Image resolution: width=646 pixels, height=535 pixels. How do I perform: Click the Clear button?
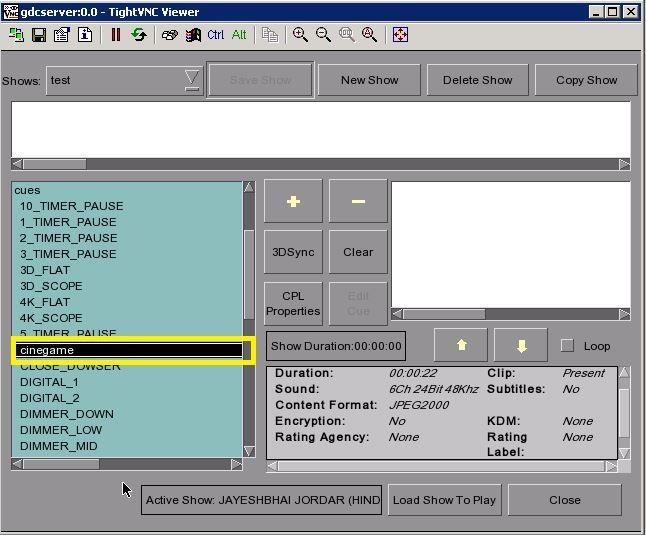point(358,252)
